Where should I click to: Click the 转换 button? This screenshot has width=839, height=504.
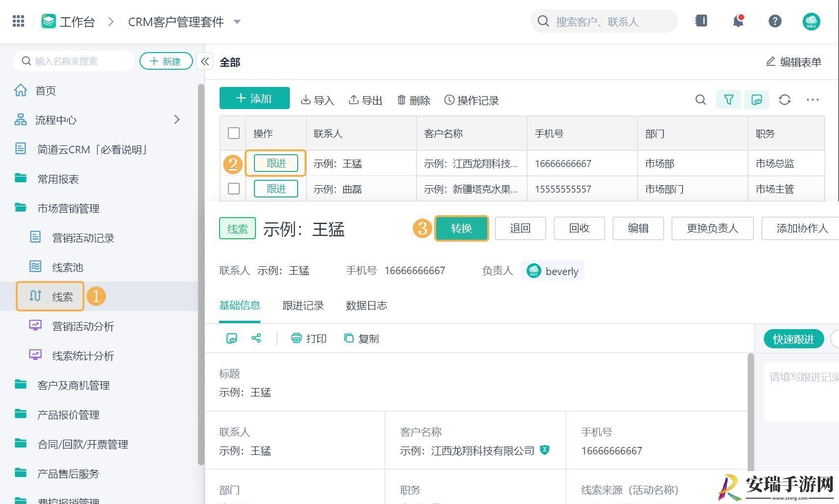coord(461,228)
